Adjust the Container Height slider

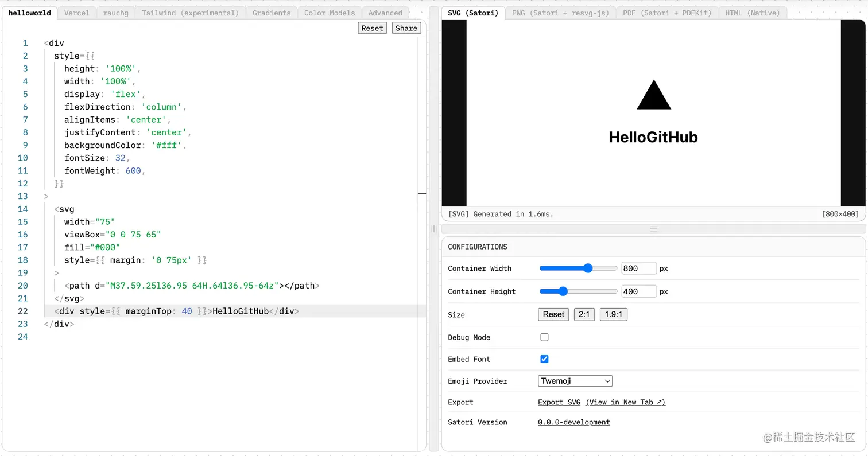pyautogui.click(x=578, y=291)
